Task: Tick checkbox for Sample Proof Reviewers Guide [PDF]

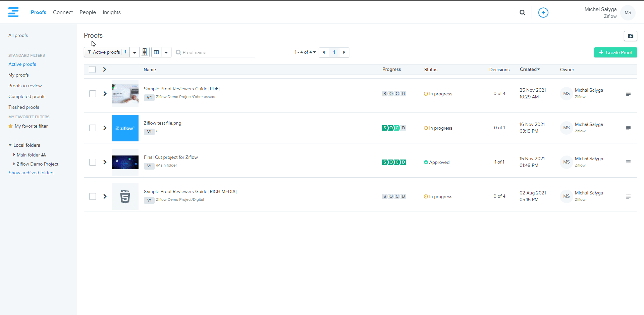Action: [x=93, y=94]
